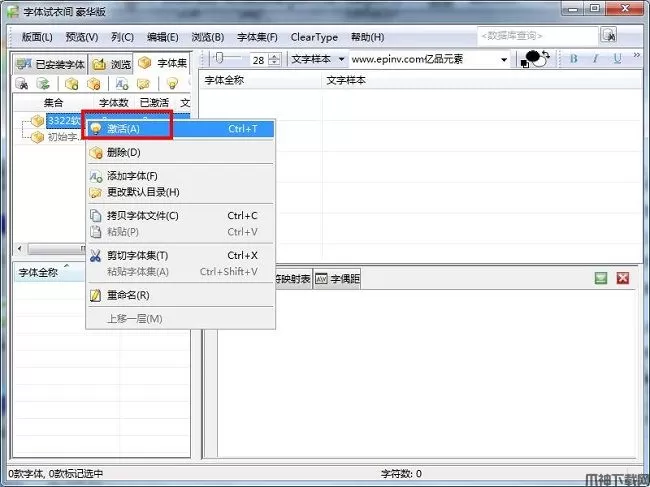Click the 字体数 column header

click(114, 102)
